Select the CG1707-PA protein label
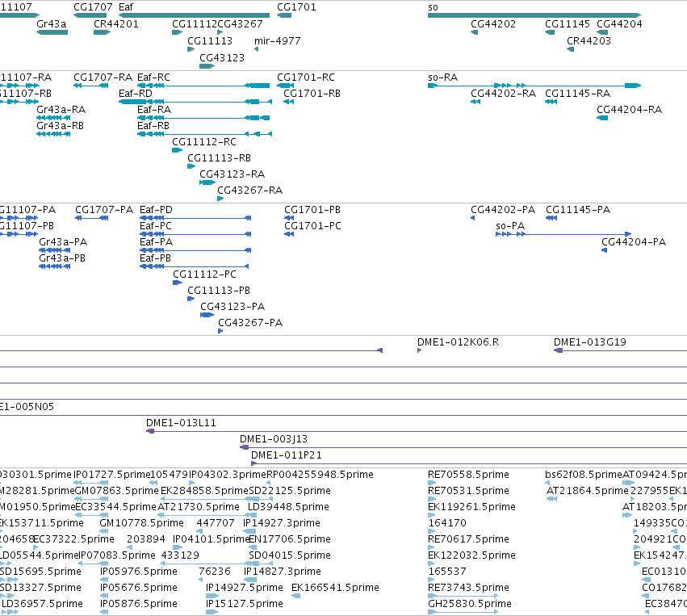The image size is (687, 616). 104,210
